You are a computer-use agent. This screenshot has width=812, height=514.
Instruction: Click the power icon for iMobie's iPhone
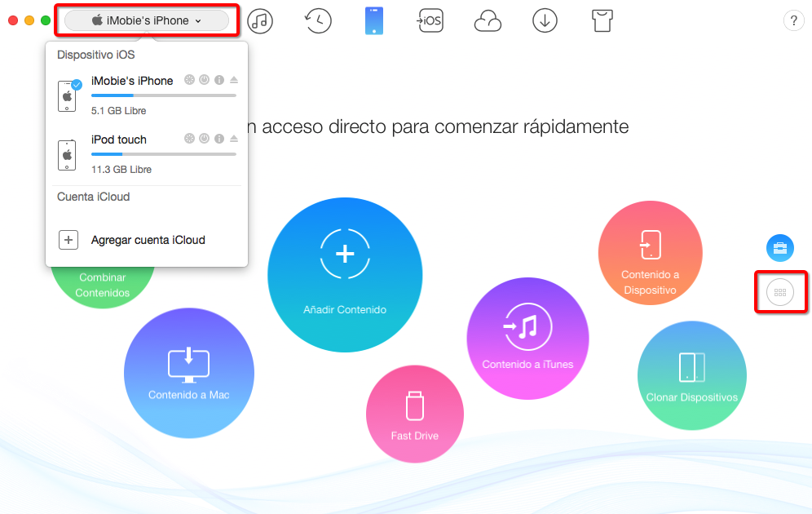tap(205, 80)
